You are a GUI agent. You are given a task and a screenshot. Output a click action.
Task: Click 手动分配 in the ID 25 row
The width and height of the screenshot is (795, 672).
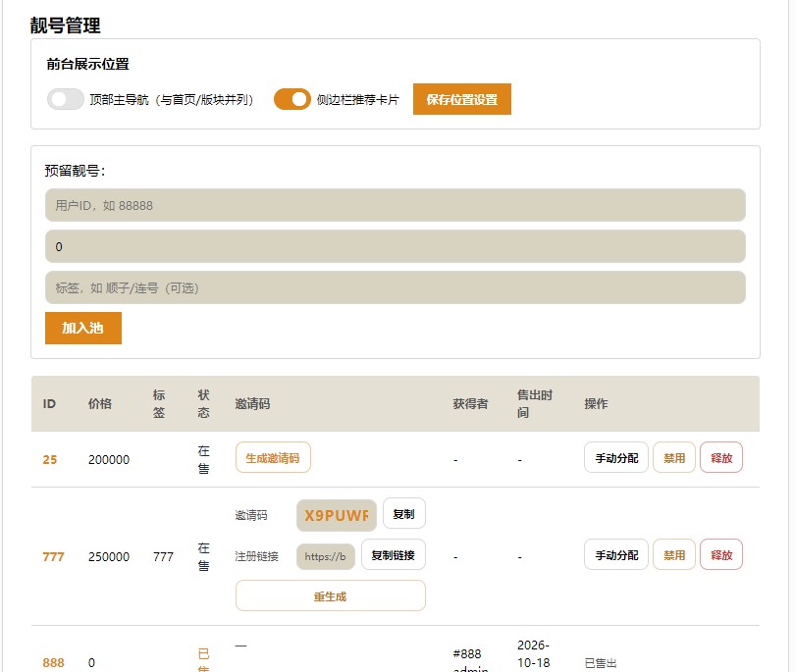pos(616,457)
